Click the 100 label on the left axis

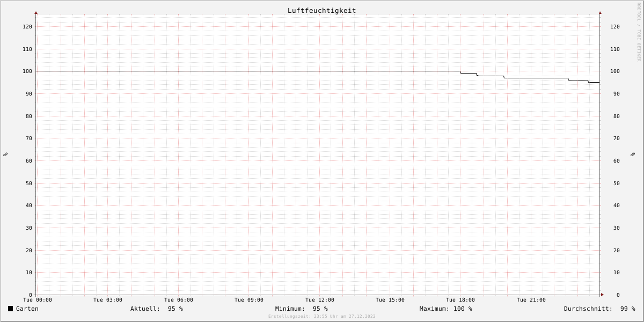point(27,71)
